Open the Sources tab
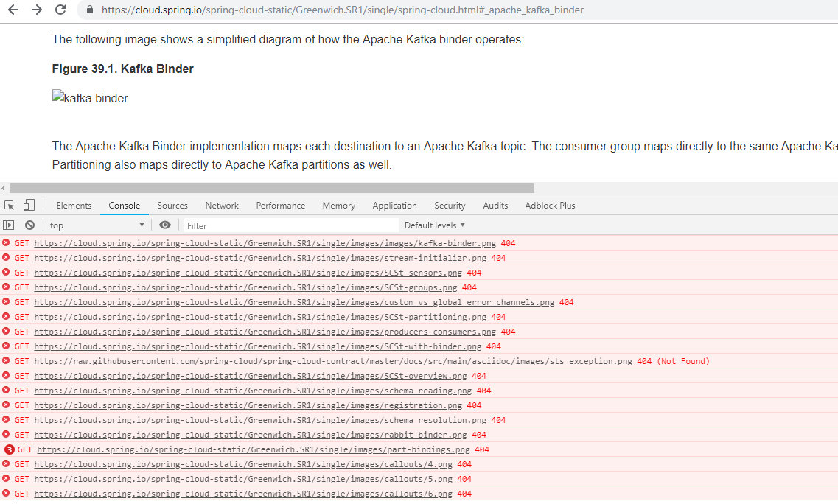Image resolution: width=838 pixels, height=504 pixels. point(172,206)
